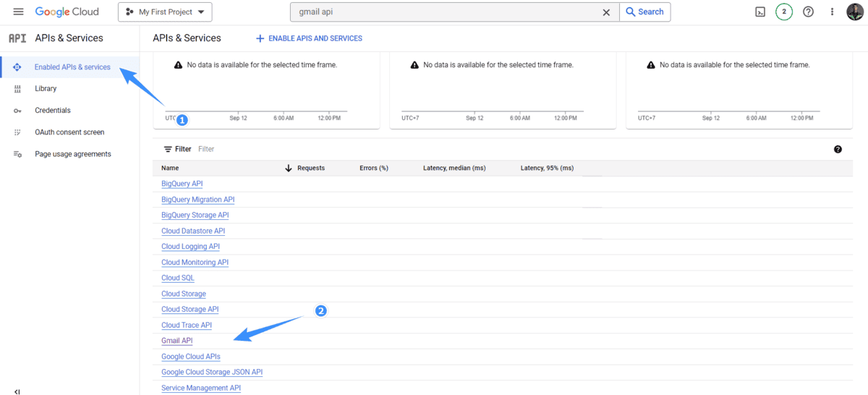The image size is (868, 395).
Task: Open Cloud Trace API link
Action: [x=187, y=326]
